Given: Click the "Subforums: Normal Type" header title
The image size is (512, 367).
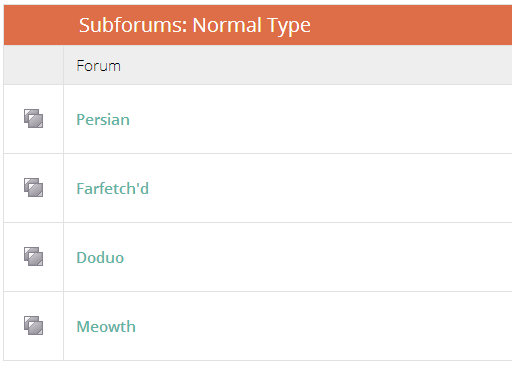Looking at the screenshot, I should [x=195, y=26].
